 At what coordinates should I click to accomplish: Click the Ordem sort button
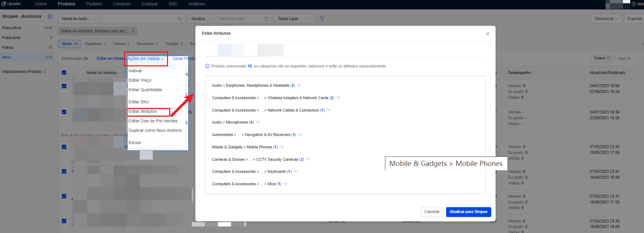click(x=602, y=58)
